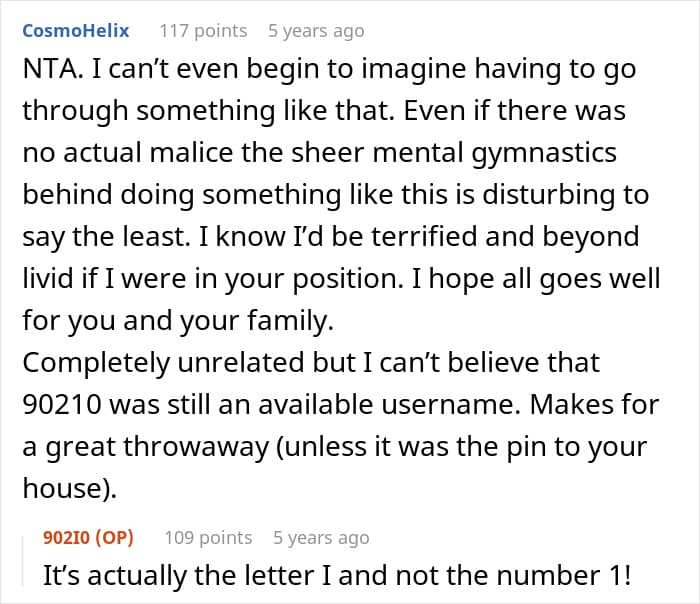The image size is (700, 604).
Task: Open CosmoHelix comment's 5 years ago timestamp
Action: (x=316, y=31)
